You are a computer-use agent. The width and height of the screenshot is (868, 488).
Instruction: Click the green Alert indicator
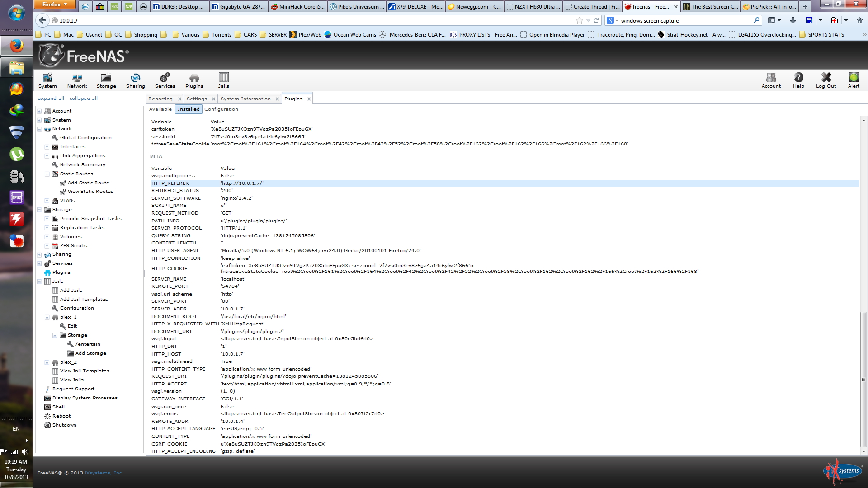[x=854, y=80]
